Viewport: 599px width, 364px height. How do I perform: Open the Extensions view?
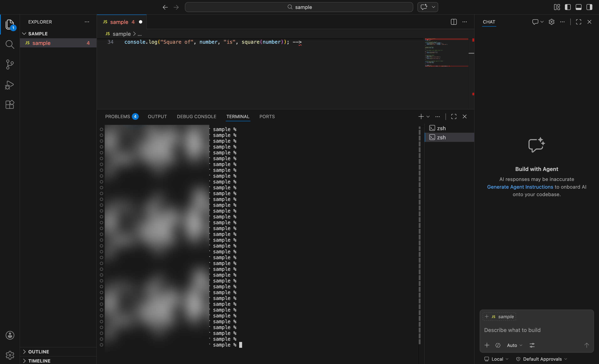pyautogui.click(x=10, y=105)
